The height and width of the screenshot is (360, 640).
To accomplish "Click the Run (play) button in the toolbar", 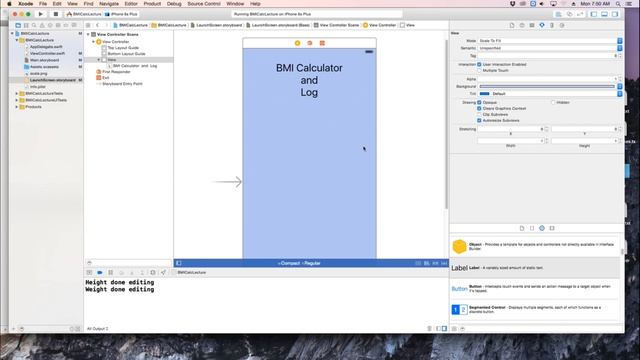I will 40,14.
